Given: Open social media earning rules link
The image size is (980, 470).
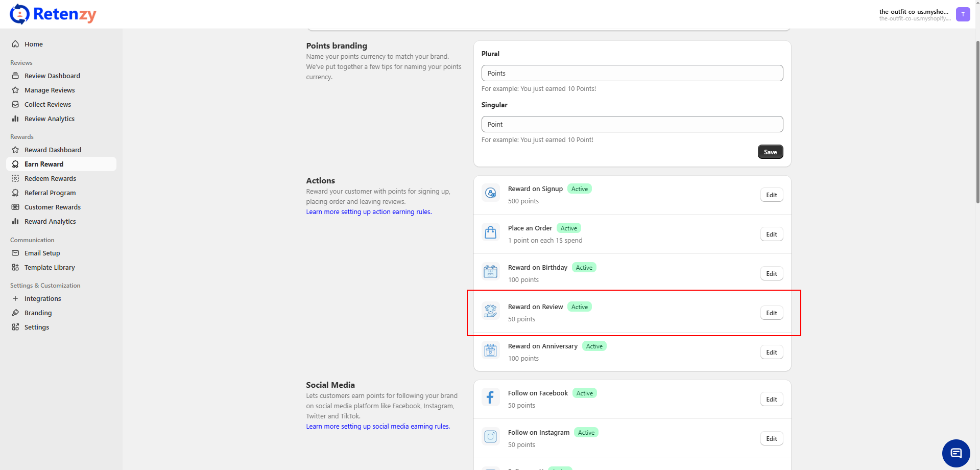Looking at the screenshot, I should tap(378, 427).
